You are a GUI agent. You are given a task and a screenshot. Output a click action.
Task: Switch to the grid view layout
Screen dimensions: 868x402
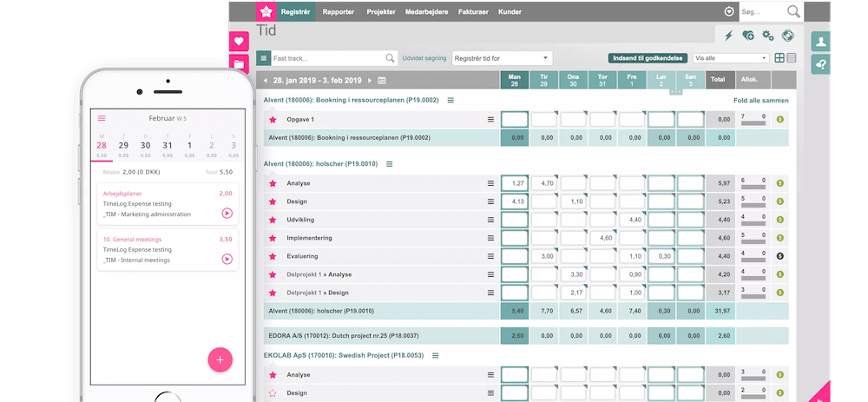pyautogui.click(x=779, y=58)
